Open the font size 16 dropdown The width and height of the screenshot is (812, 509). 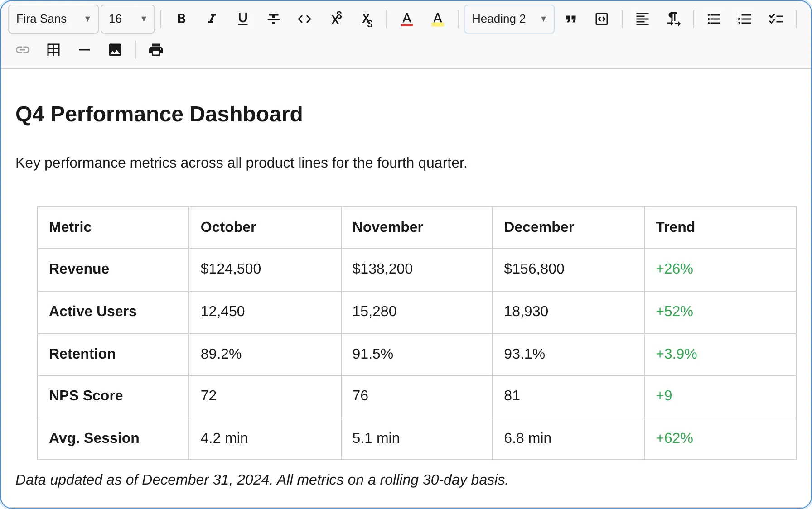(128, 19)
